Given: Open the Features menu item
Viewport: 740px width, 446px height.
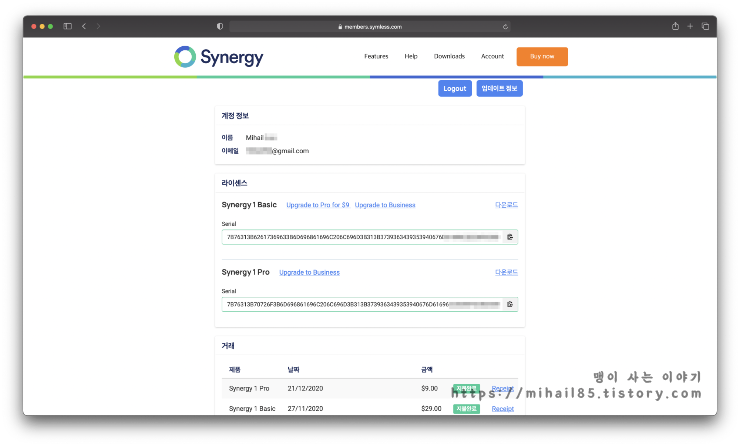Looking at the screenshot, I should 376,56.
